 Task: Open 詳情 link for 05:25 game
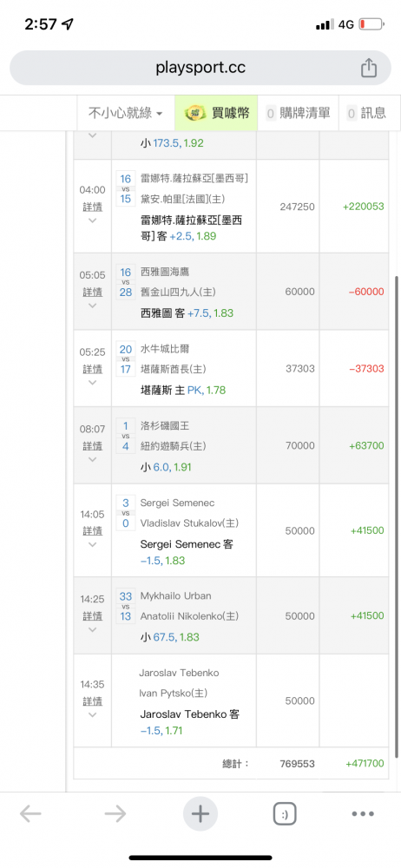[x=93, y=369]
